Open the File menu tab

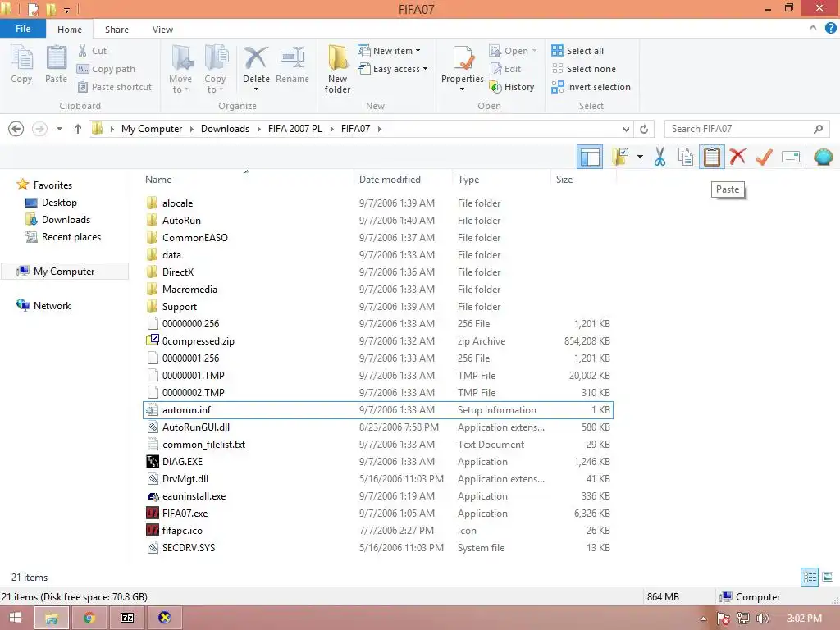[x=23, y=29]
